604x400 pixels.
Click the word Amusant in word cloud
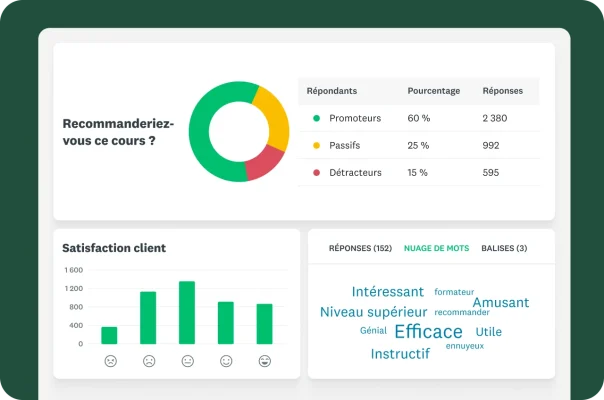(501, 303)
